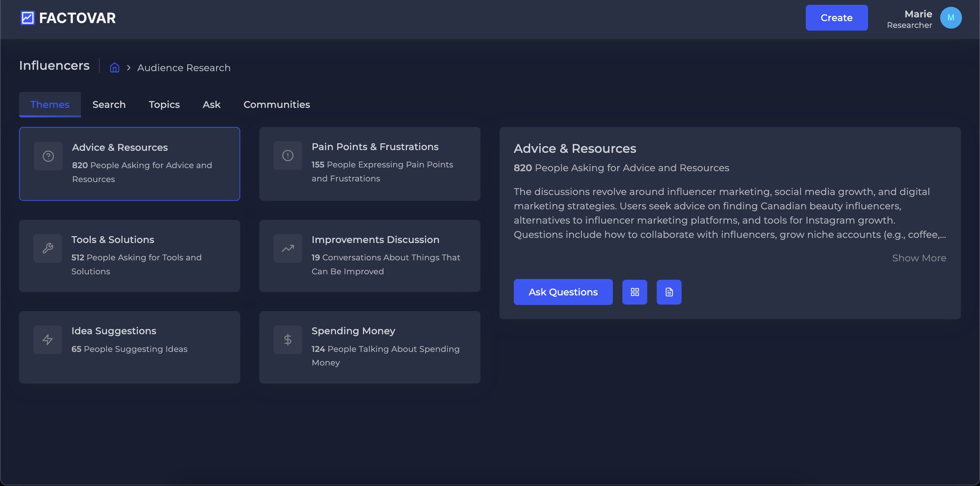
Task: Click the document icon button
Action: point(669,292)
